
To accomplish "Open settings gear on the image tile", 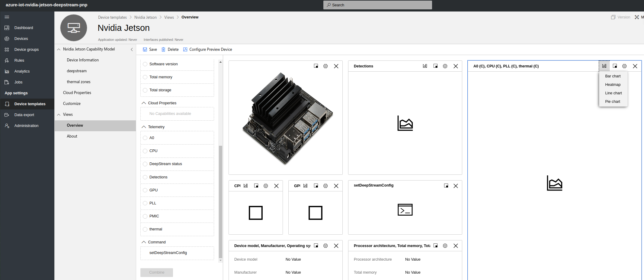I will [x=325, y=66].
